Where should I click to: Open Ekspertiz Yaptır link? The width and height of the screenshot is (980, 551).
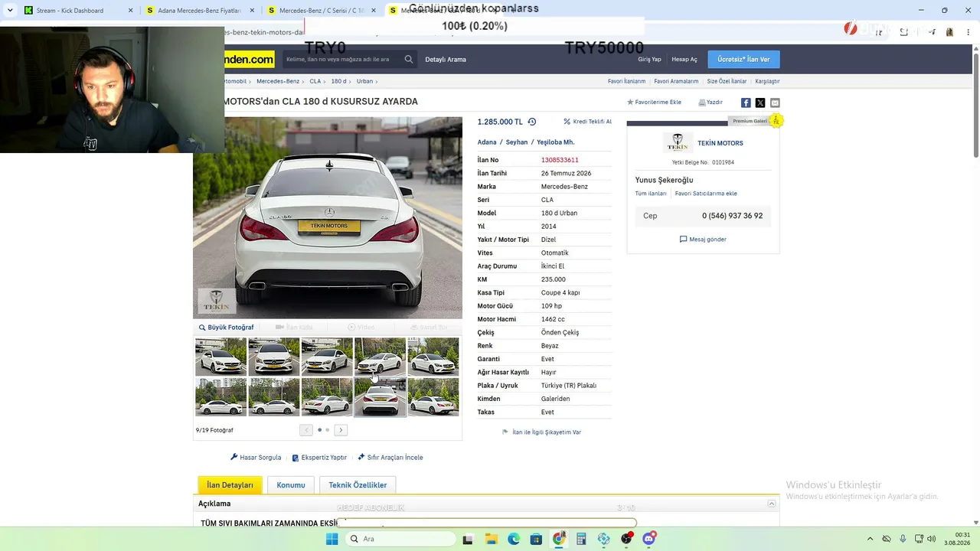coord(319,458)
